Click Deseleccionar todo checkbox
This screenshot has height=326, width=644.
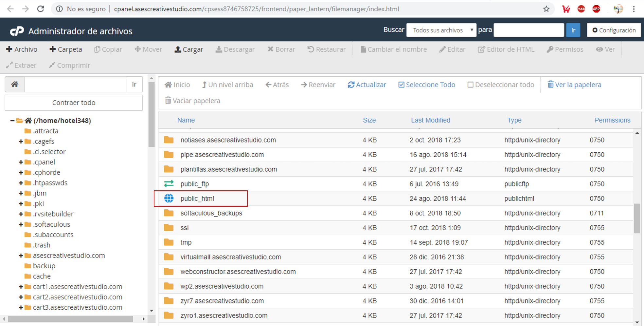tap(470, 85)
